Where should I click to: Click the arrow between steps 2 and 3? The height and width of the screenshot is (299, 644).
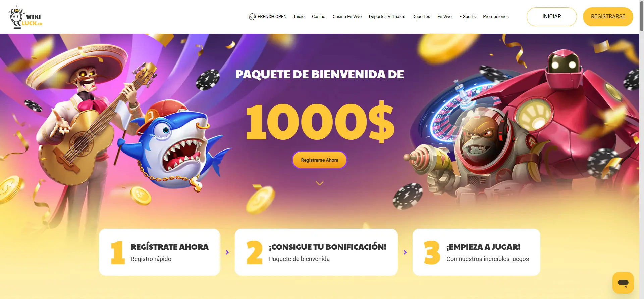pos(405,252)
